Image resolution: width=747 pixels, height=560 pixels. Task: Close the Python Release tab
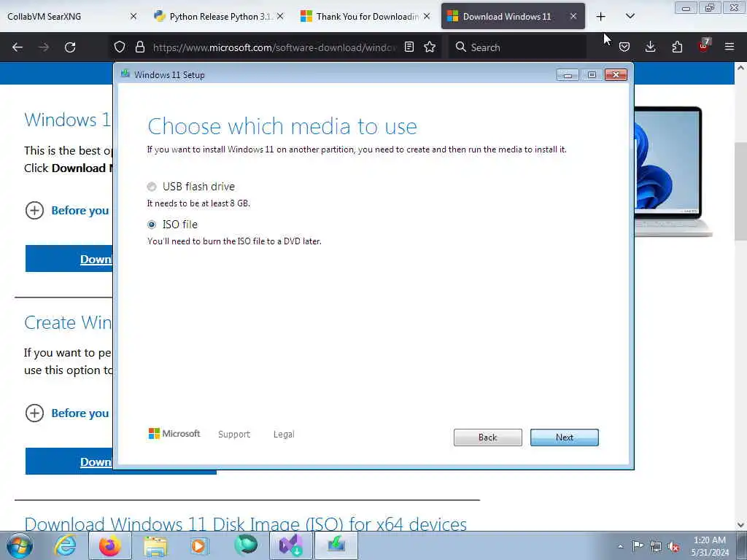(280, 16)
